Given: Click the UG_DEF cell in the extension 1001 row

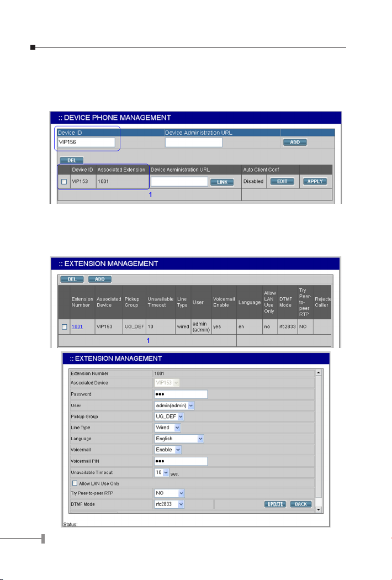Looking at the screenshot, I should click(134, 327).
